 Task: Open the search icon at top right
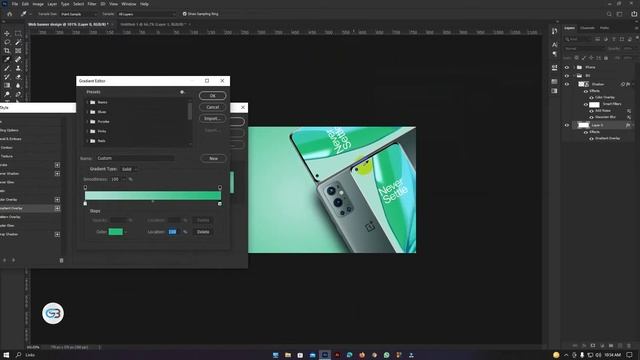click(609, 14)
